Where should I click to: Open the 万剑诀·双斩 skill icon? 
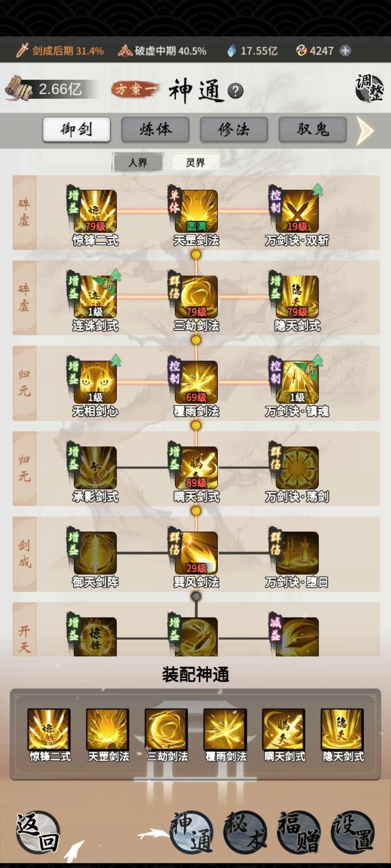click(x=297, y=211)
